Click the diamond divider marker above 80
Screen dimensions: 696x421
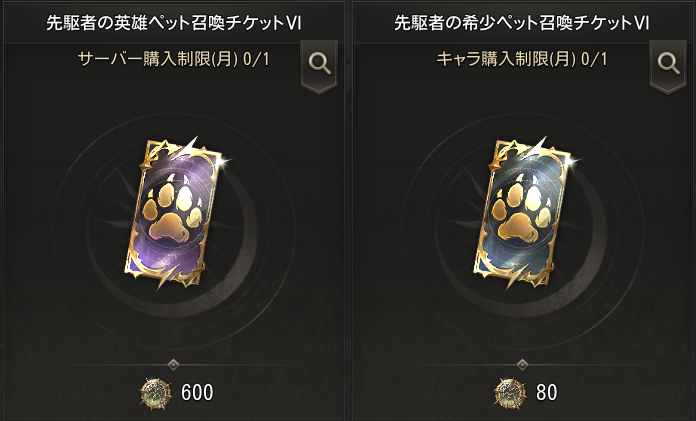tap(522, 365)
